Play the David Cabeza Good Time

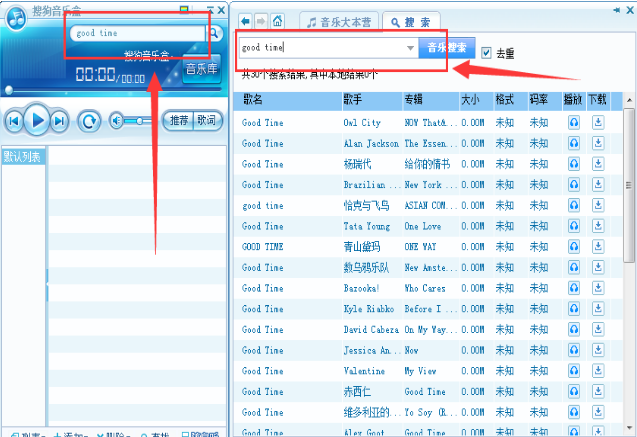pos(574,329)
